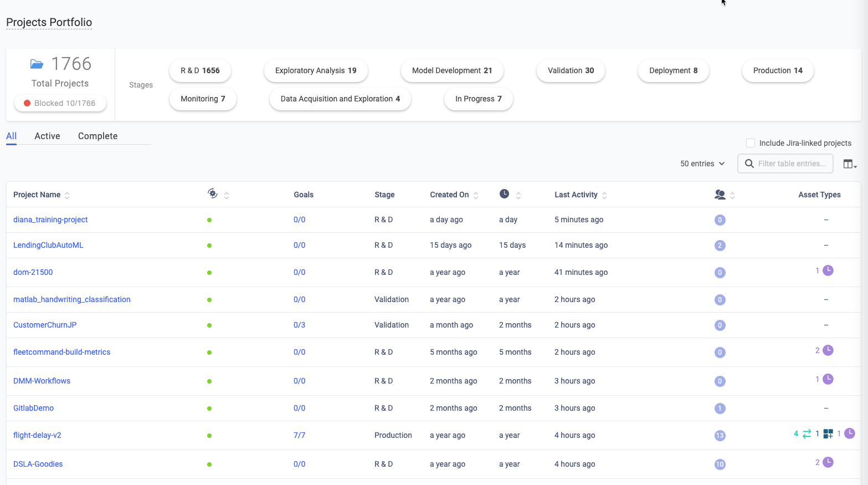
Task: Click the apps grid icon for flight-delay-v2
Action: 828,433
